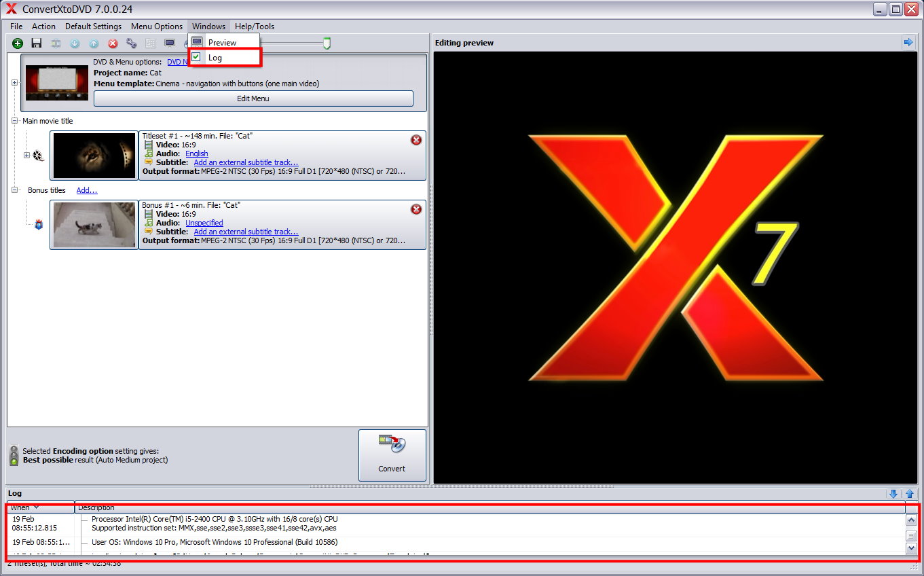
Task: Click the monitor icon beside Preview menu entry
Action: tap(197, 42)
